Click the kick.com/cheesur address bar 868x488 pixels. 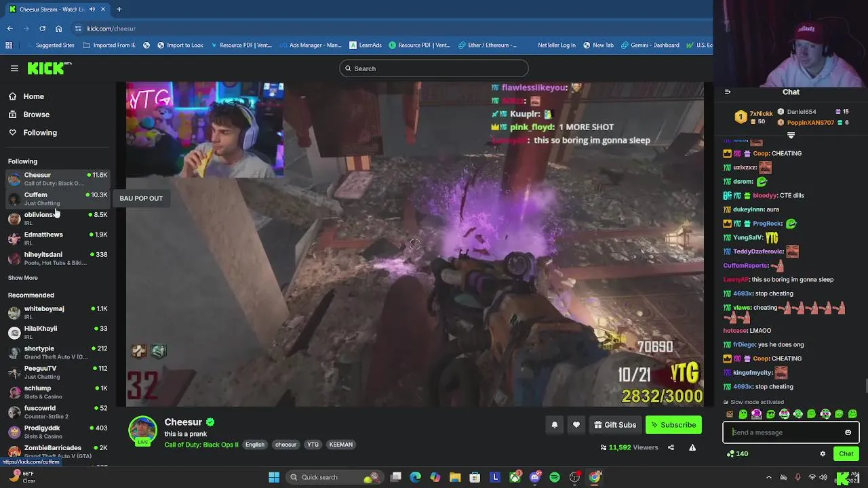(390, 28)
